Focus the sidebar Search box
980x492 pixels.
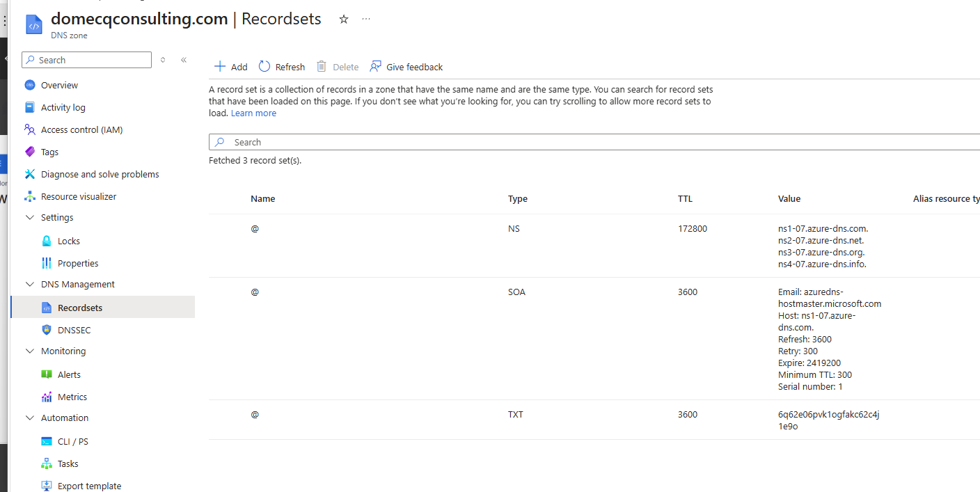86,60
